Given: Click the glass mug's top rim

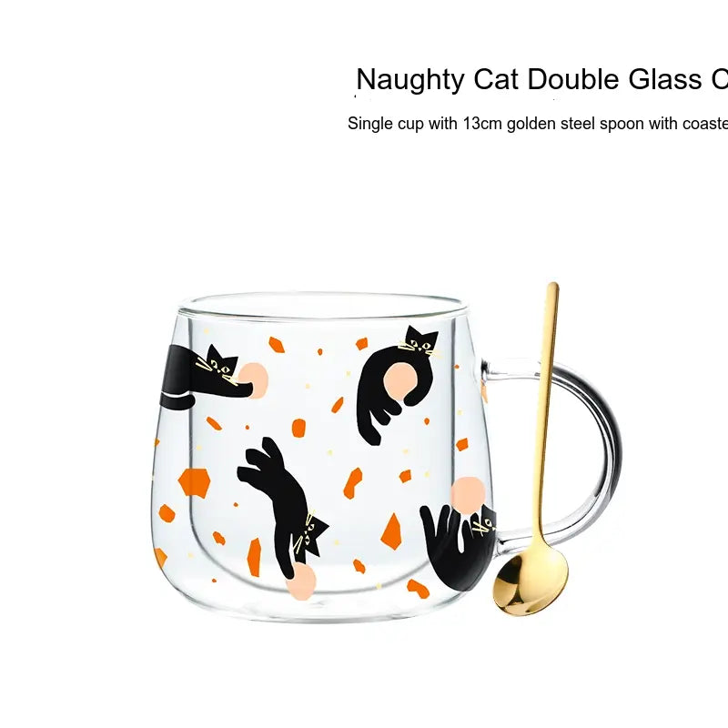Looking at the screenshot, I should 325,305.
